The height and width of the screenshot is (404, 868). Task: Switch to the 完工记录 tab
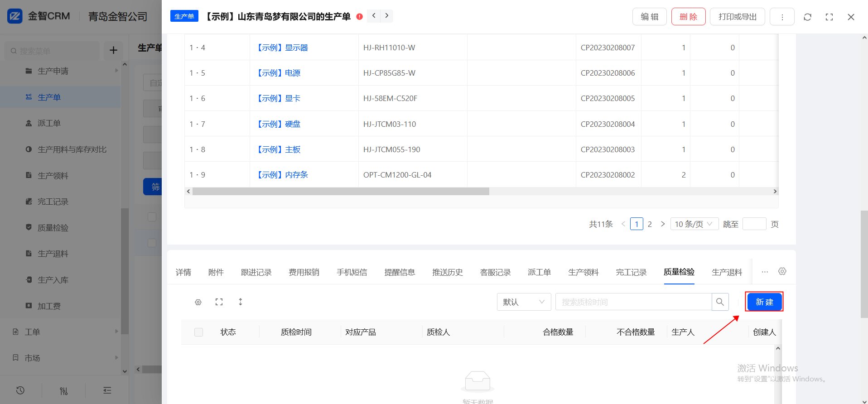point(631,272)
